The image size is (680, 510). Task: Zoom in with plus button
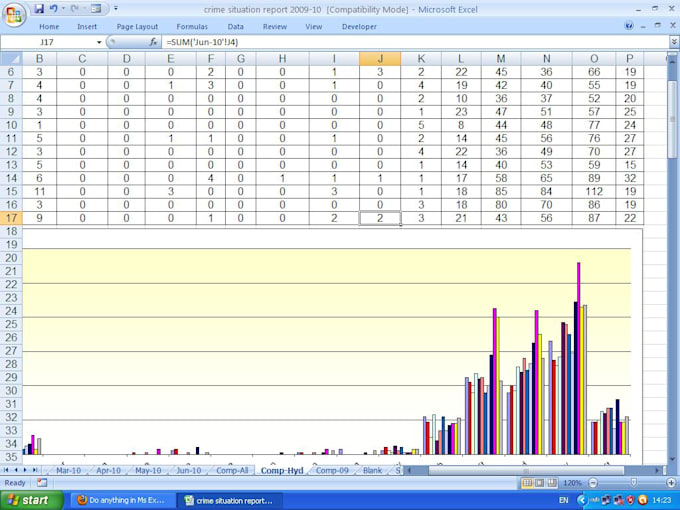pyautogui.click(x=672, y=483)
